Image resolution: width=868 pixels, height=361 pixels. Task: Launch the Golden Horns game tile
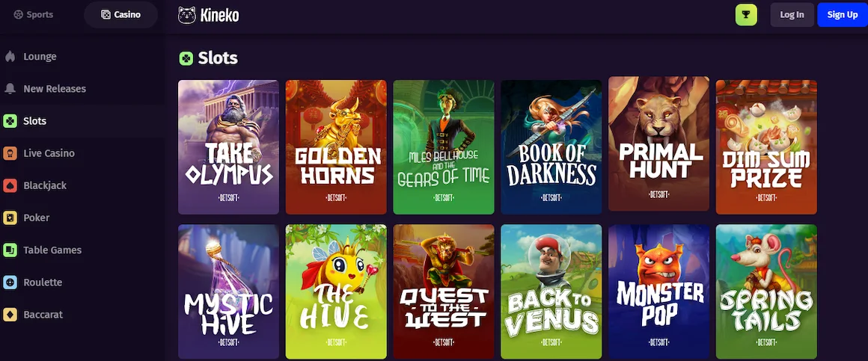point(336,147)
